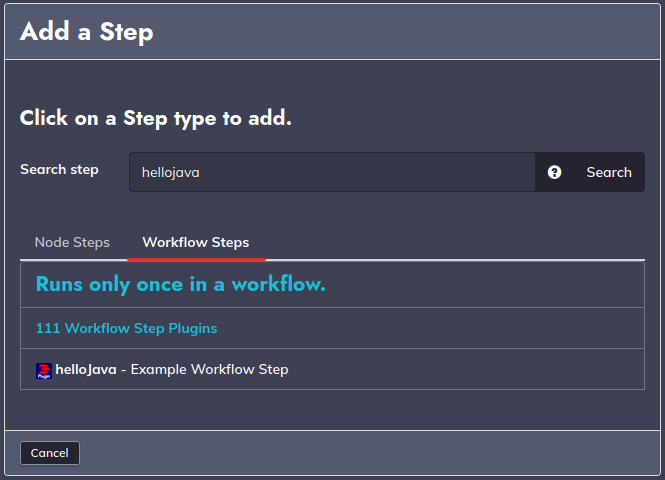This screenshot has height=480, width=665.
Task: Click the question mark help icon
Action: (554, 172)
